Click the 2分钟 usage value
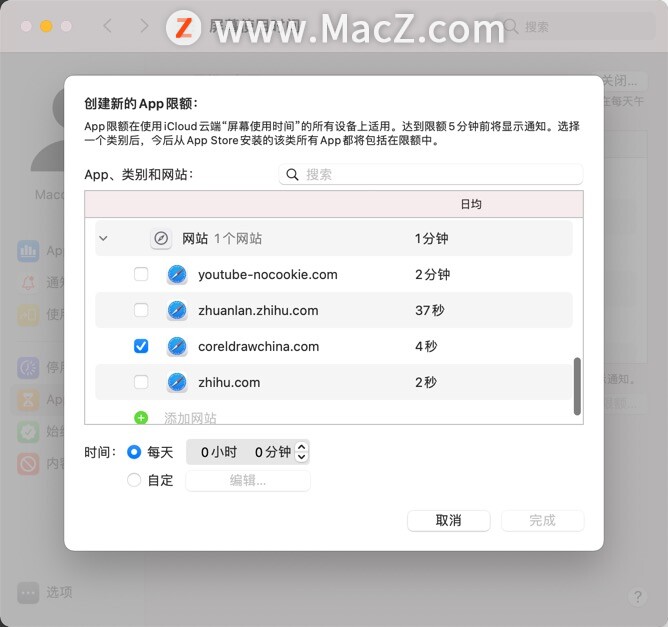The height and width of the screenshot is (627, 668). (432, 274)
